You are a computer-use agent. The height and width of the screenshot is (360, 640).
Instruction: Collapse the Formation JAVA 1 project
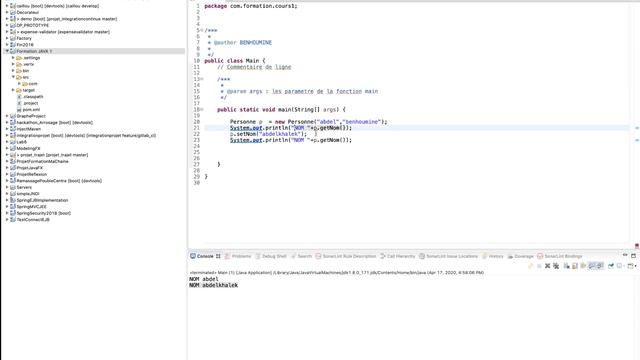[7, 51]
